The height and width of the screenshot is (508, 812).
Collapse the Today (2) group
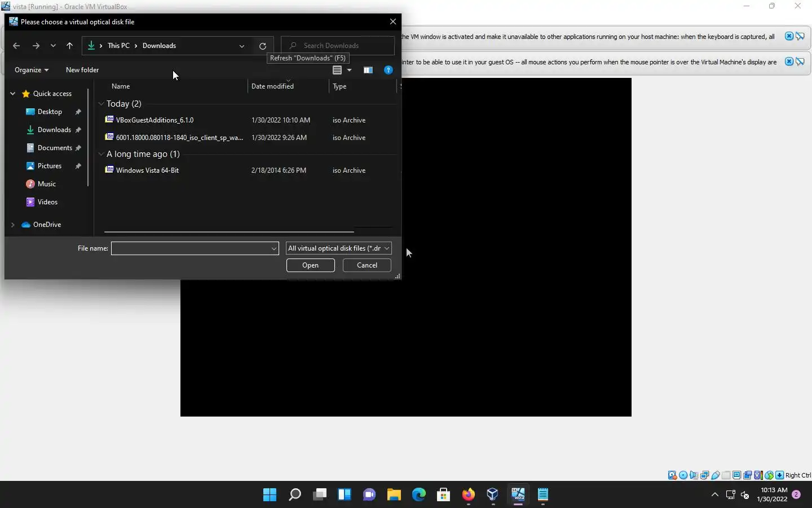[101, 104]
